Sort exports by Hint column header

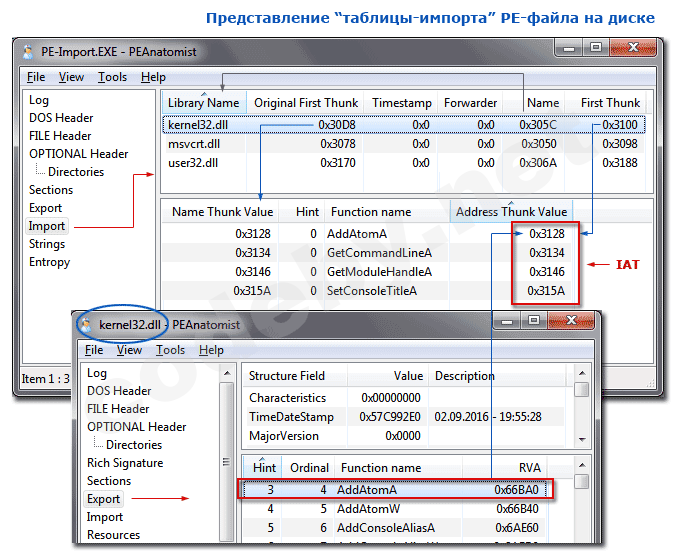point(265,467)
